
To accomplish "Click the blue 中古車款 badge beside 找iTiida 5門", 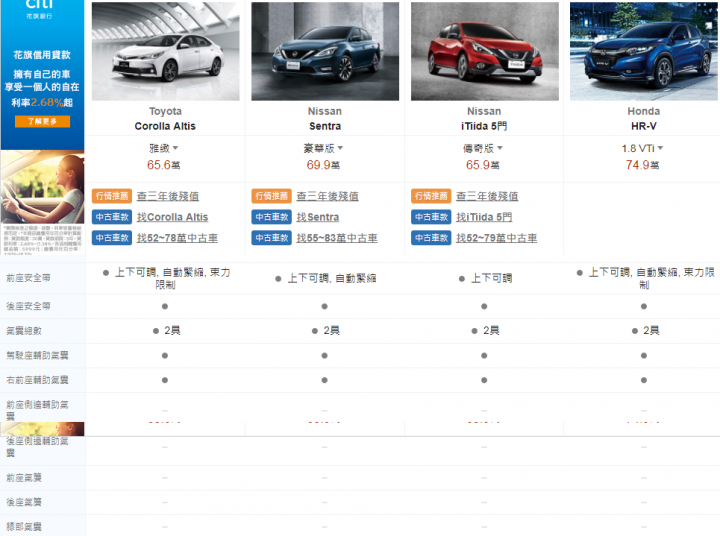I will 431,217.
